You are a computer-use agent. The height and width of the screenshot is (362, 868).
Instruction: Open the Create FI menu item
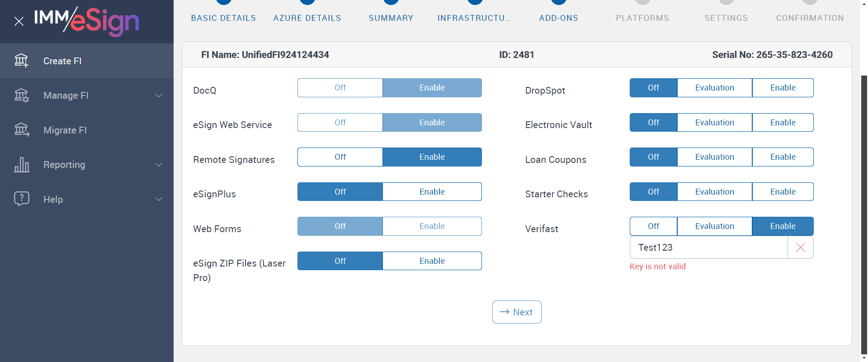(87, 61)
